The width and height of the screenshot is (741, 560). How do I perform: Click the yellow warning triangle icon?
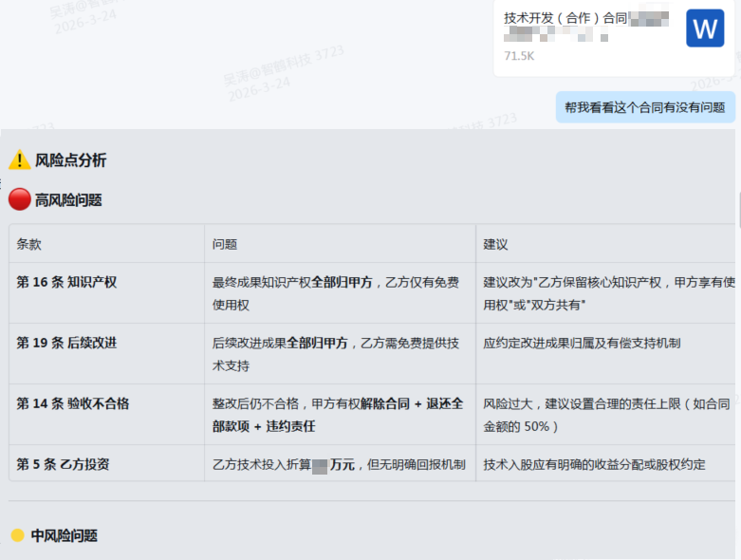click(x=19, y=160)
